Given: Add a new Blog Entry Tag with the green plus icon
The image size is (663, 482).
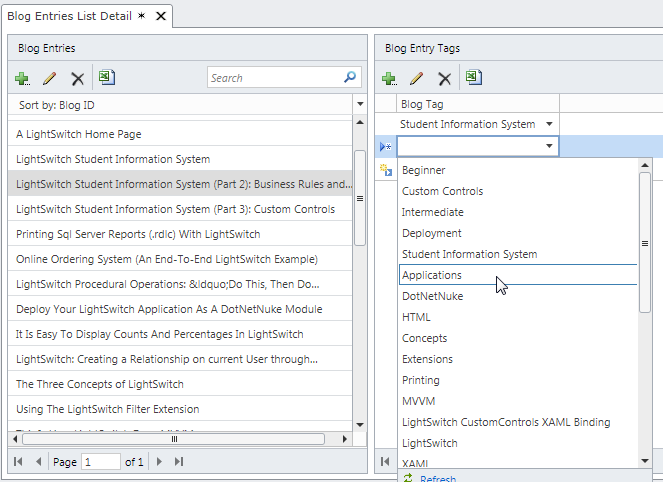Looking at the screenshot, I should [x=389, y=78].
